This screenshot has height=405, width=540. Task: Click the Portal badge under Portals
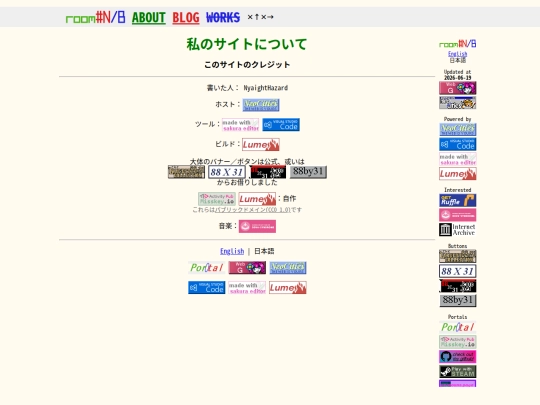pyautogui.click(x=458, y=327)
